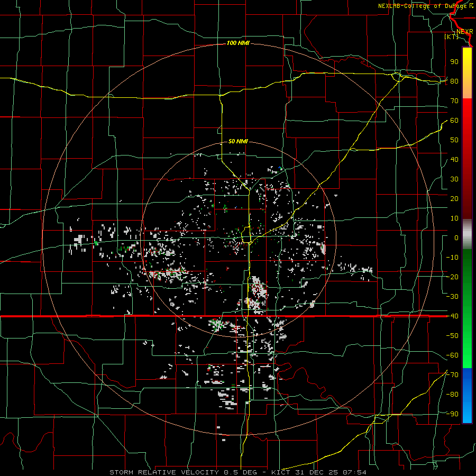Click the -20 value on the color scale
This screenshot has width=476, height=476.
coord(452,277)
